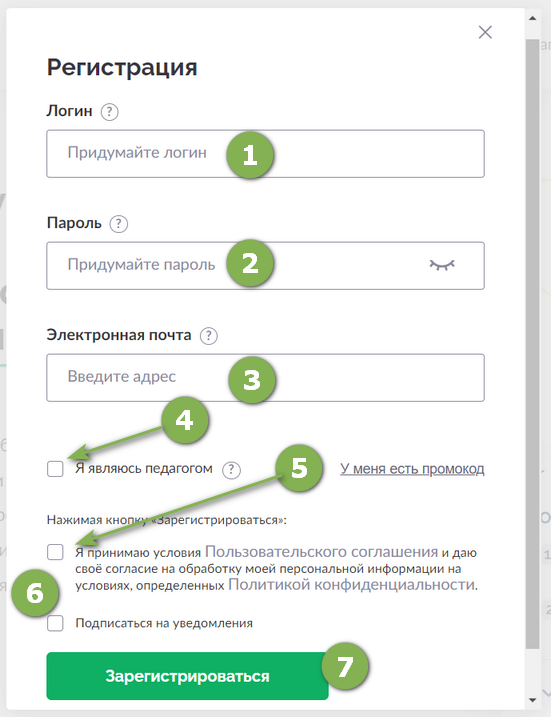
Task: Click the scrollbar down arrow
Action: (532, 700)
